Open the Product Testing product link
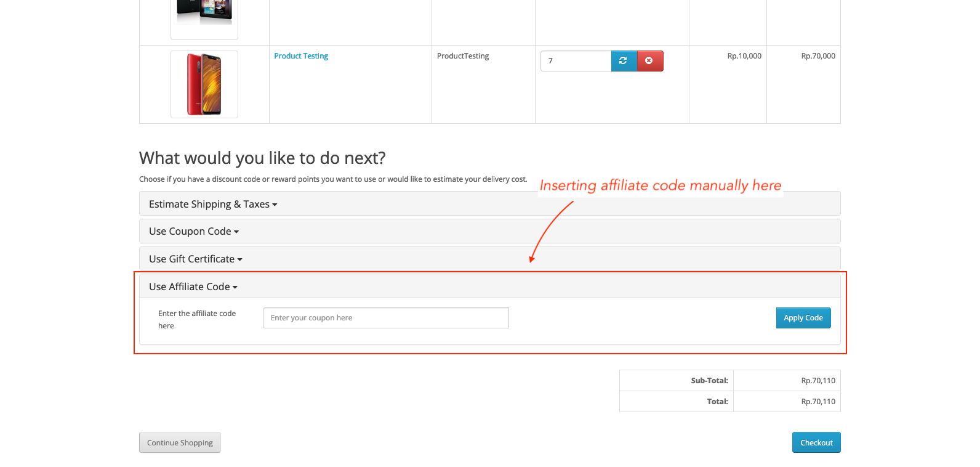 point(301,56)
